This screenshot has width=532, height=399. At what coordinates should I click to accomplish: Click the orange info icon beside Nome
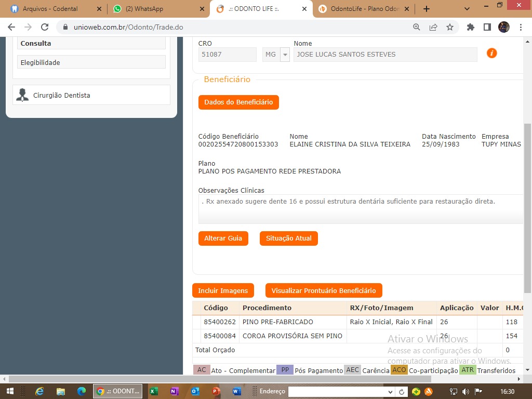click(x=491, y=53)
